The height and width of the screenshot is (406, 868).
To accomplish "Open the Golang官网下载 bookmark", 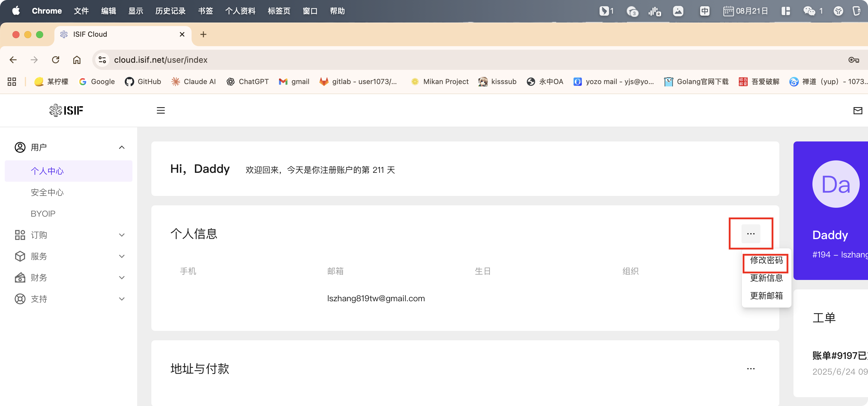I will point(696,82).
